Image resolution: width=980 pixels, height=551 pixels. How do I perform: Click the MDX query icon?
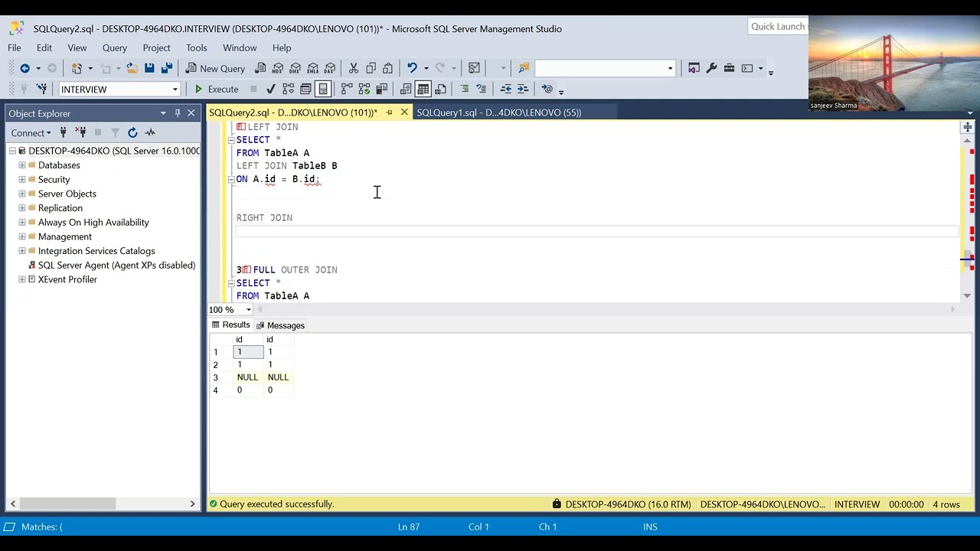pos(278,68)
